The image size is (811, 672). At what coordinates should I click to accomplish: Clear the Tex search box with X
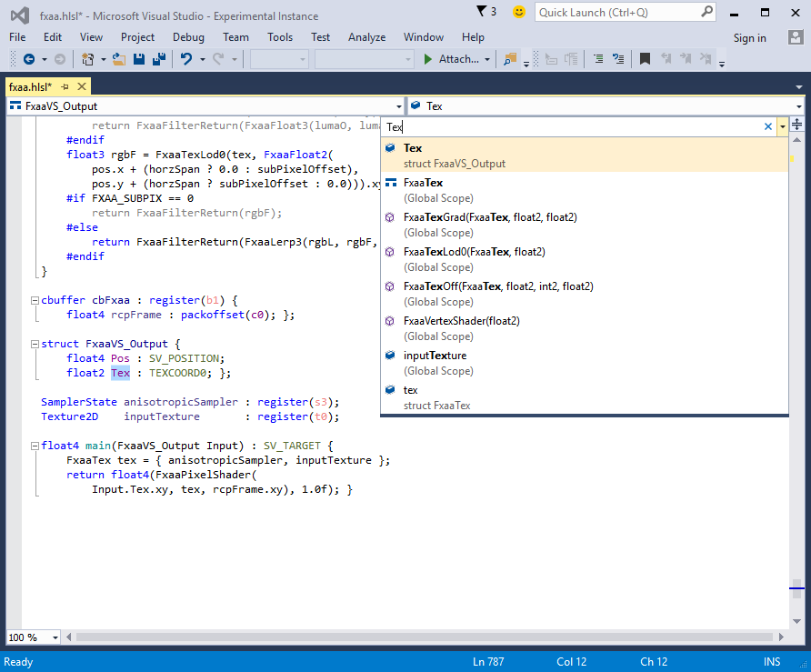(767, 127)
